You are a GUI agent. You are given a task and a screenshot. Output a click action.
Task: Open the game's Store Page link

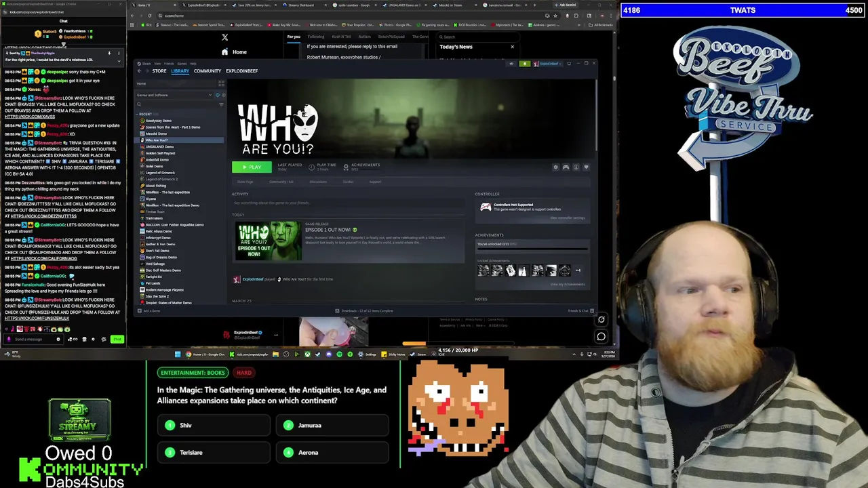(245, 182)
